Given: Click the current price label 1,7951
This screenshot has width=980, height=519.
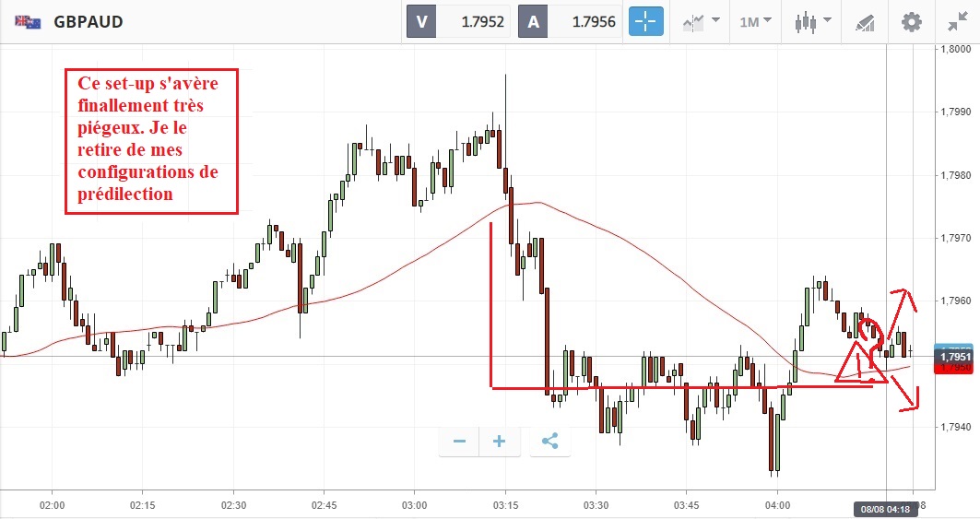Looking at the screenshot, I should 956,356.
